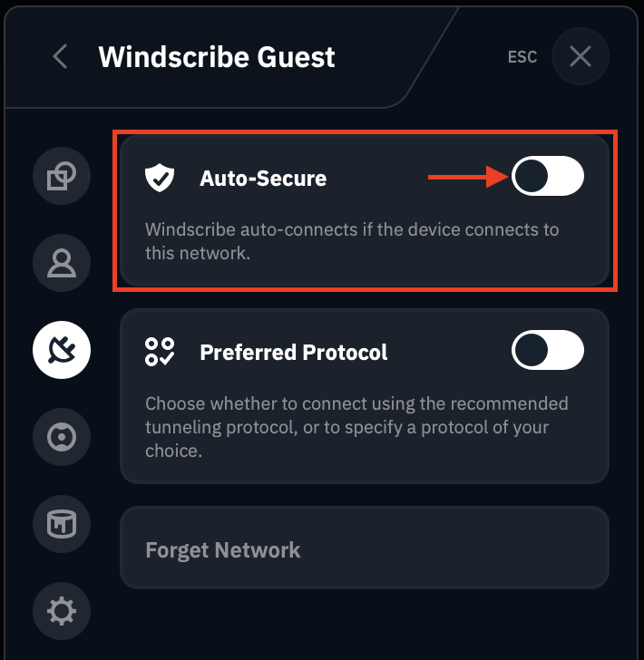Click the Preferred Protocol icon
This screenshot has height=660, width=644.
coord(160,352)
